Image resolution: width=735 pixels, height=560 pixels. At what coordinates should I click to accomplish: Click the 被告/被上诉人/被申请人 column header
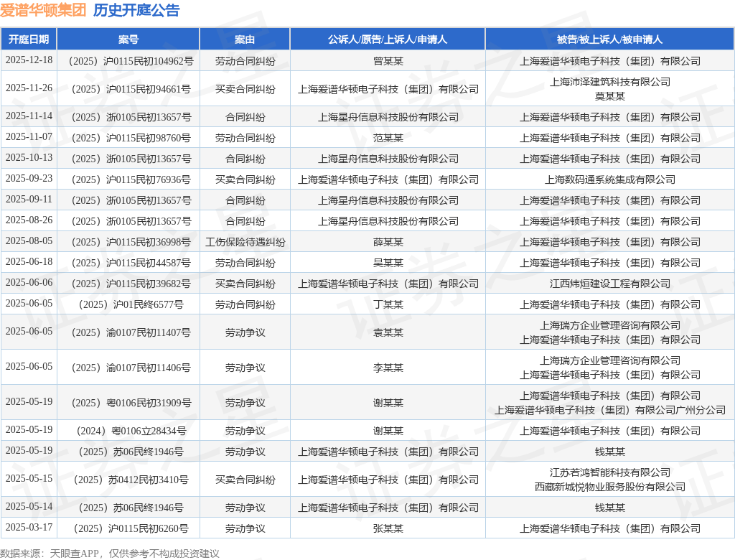[x=609, y=39]
